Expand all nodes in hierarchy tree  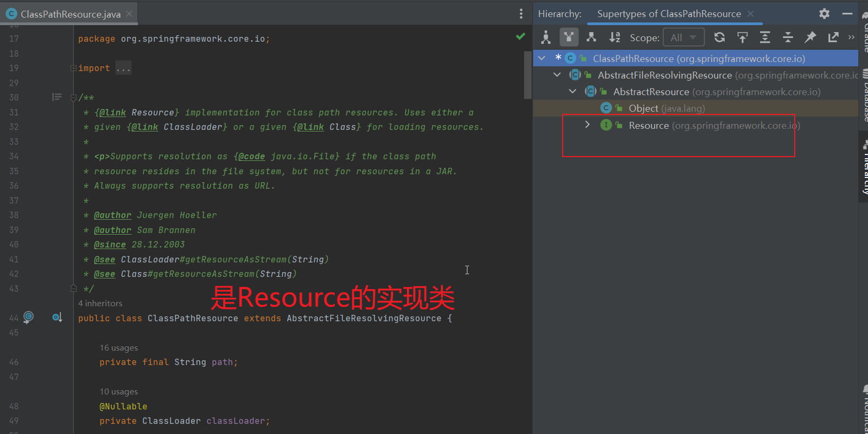click(x=765, y=37)
